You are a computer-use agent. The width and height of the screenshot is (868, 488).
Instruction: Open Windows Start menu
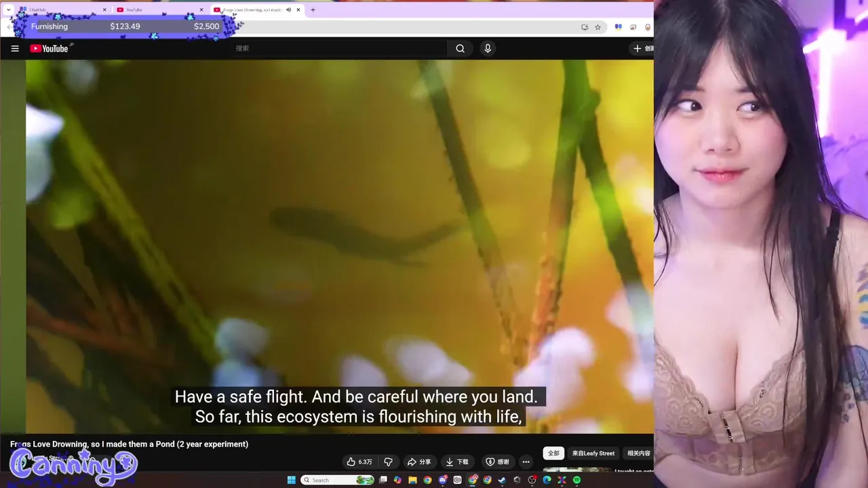click(x=291, y=480)
